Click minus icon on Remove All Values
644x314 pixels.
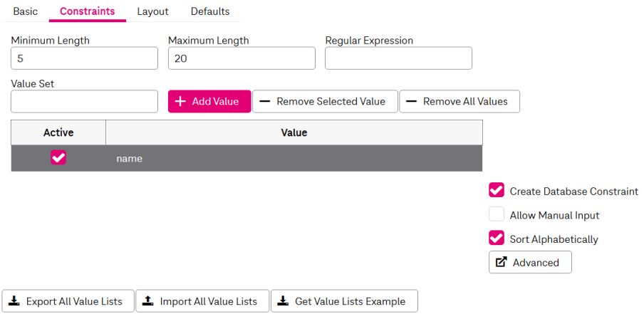[411, 102]
